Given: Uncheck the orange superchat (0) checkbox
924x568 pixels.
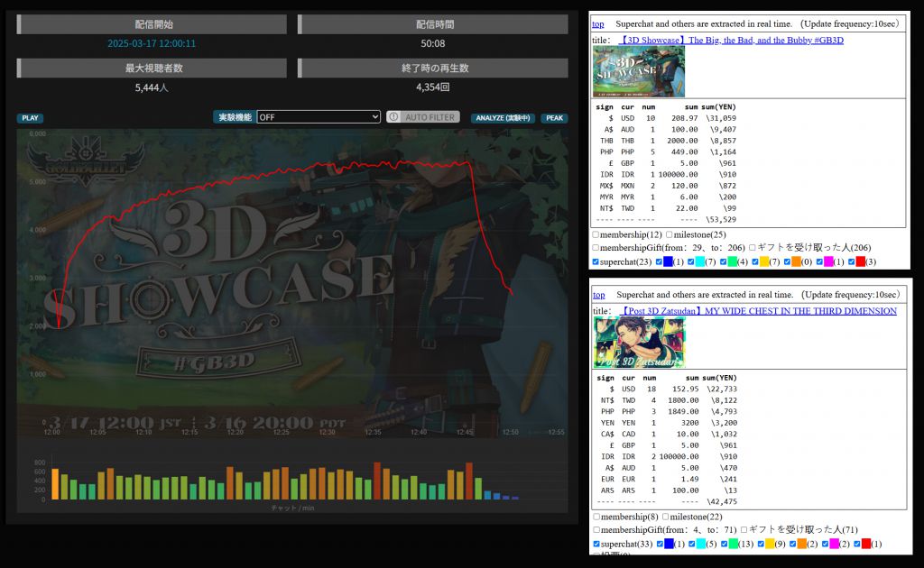Looking at the screenshot, I should [x=787, y=262].
